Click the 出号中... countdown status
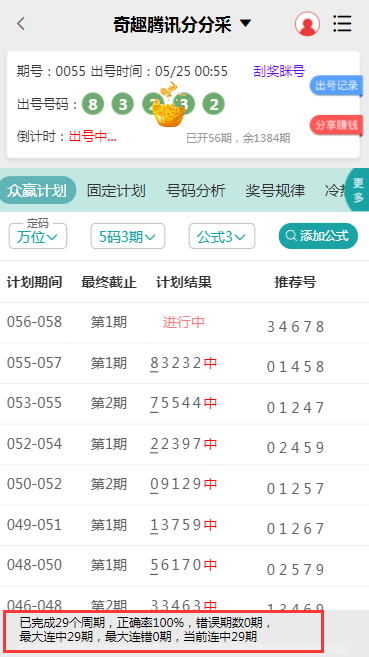 coord(93,136)
